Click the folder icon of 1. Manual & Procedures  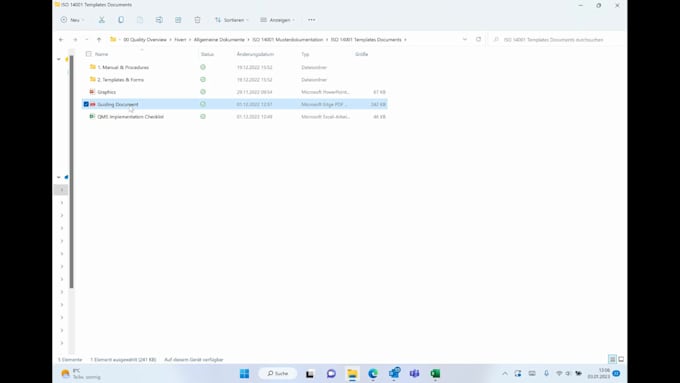tap(92, 67)
